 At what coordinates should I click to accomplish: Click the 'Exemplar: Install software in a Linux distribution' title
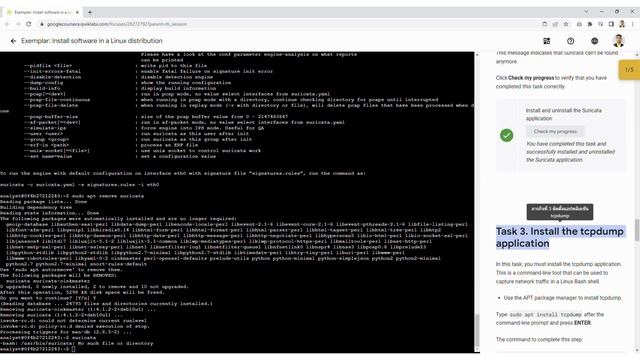(92, 41)
